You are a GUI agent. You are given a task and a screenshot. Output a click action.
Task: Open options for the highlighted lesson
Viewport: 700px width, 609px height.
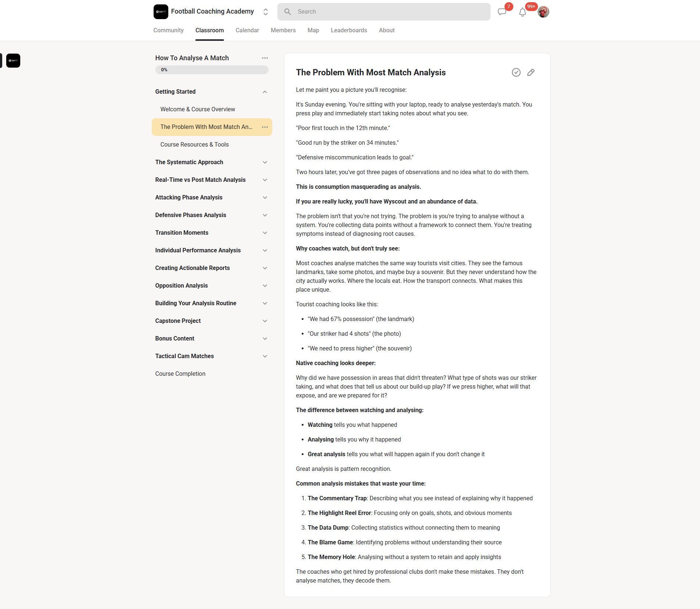(x=265, y=127)
